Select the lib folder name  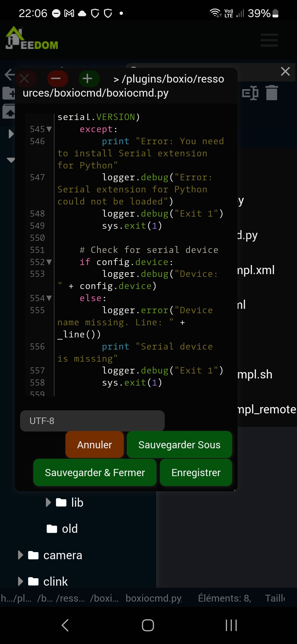coord(77,502)
